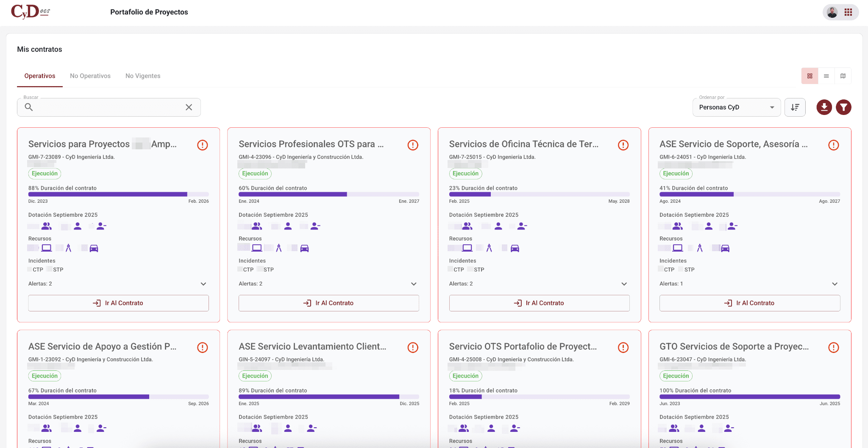
Task: Click Ir Al Contrato for GMI-7-23089
Action: click(118, 303)
